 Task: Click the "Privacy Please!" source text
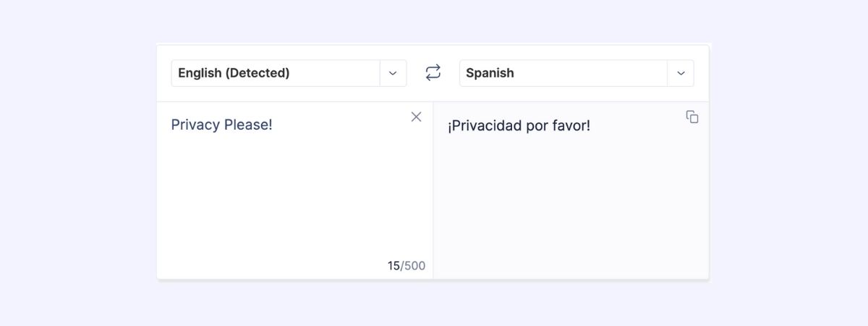221,125
